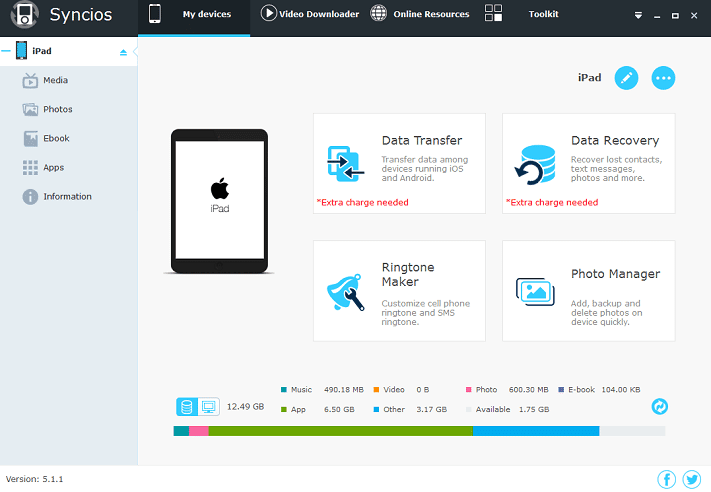The image size is (711, 492).
Task: Open the Photo Manager heading
Action: [x=615, y=274]
